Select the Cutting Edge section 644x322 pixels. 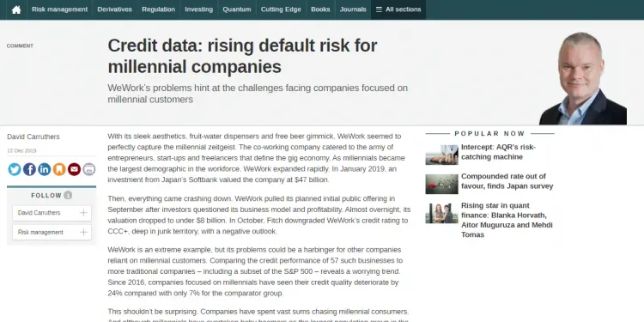[x=281, y=9]
